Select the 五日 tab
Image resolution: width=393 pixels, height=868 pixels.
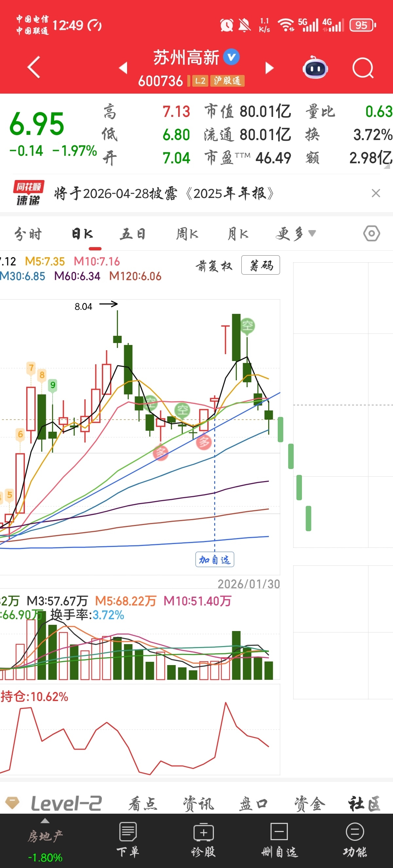click(133, 234)
